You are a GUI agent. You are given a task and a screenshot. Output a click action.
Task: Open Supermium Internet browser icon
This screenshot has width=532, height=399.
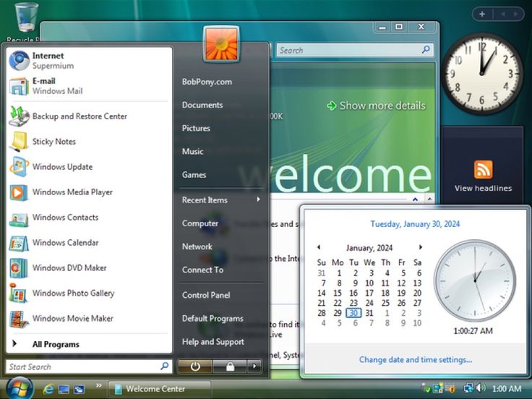click(19, 61)
